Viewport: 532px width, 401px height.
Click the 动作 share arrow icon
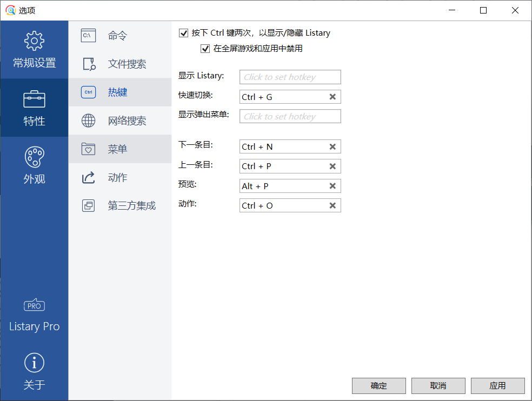[x=89, y=177]
